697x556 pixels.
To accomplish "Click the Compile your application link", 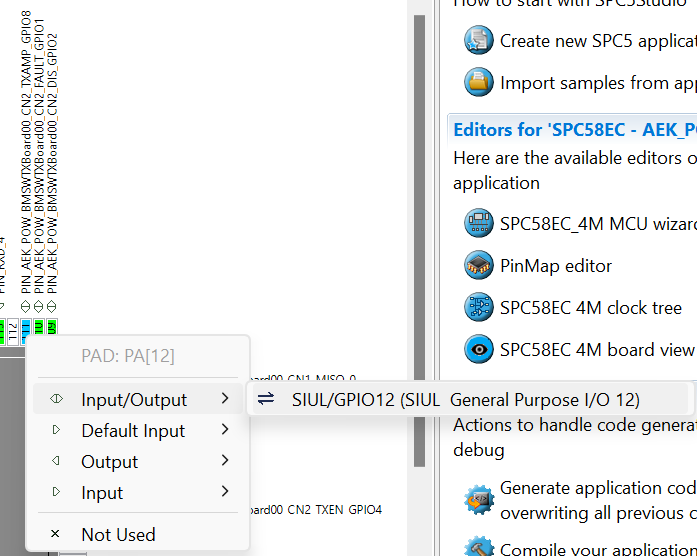I will click(x=598, y=549).
